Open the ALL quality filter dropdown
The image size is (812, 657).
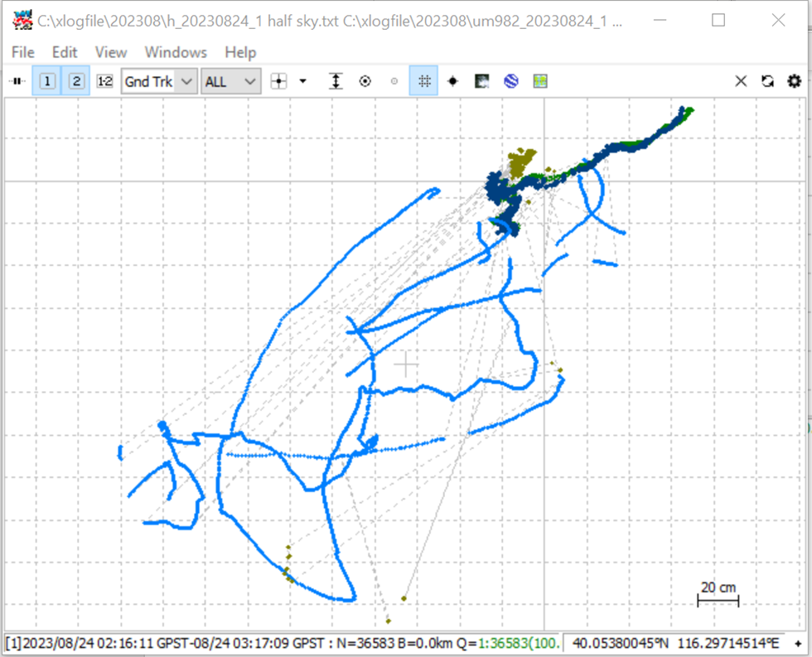[x=230, y=81]
